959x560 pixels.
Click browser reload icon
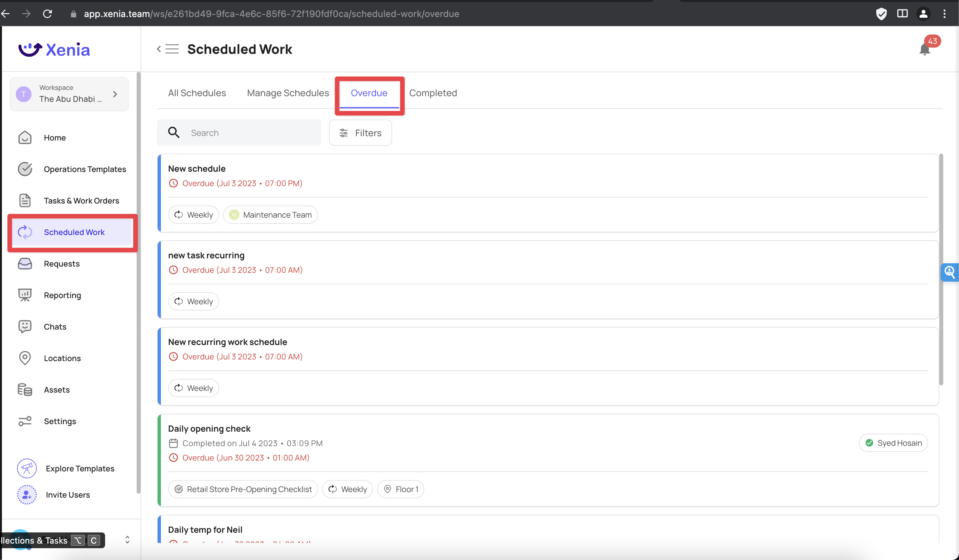47,14
